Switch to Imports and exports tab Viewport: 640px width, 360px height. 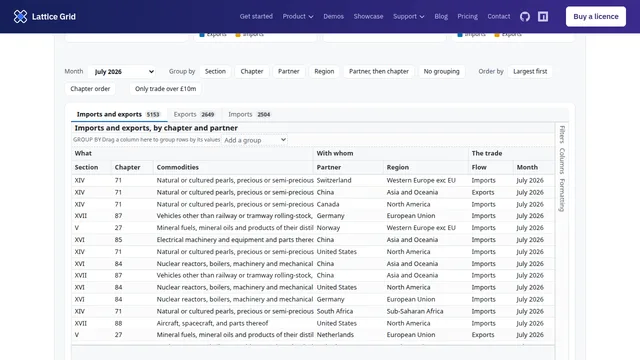click(118, 114)
